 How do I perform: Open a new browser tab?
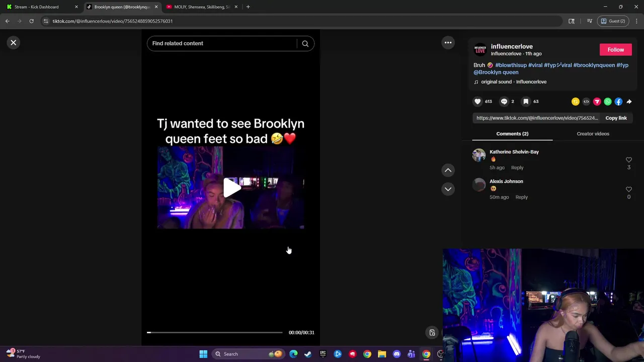(x=248, y=7)
